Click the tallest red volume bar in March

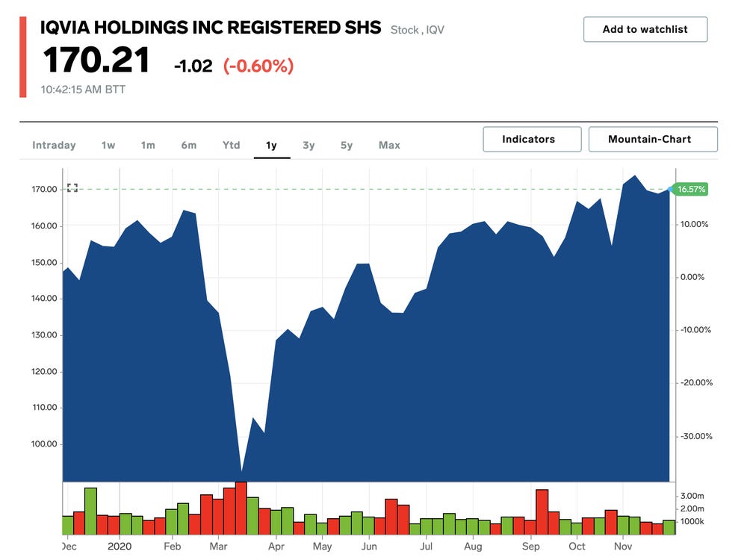(x=241, y=508)
